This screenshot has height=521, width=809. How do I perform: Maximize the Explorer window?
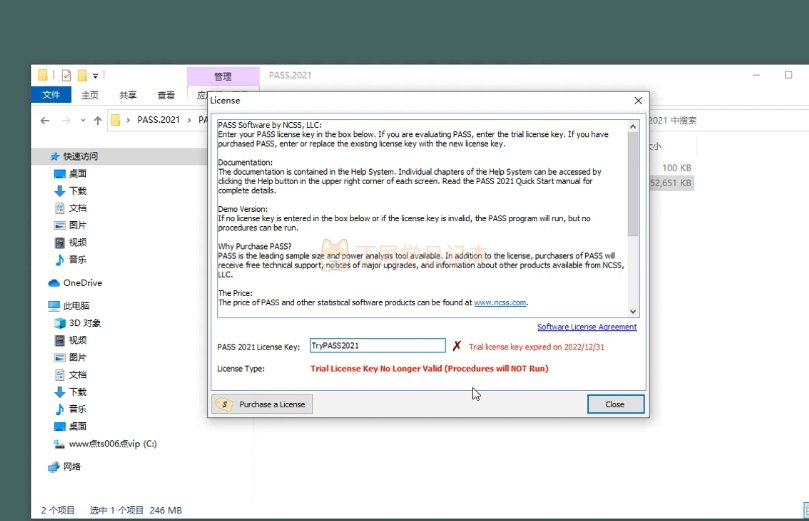(788, 75)
